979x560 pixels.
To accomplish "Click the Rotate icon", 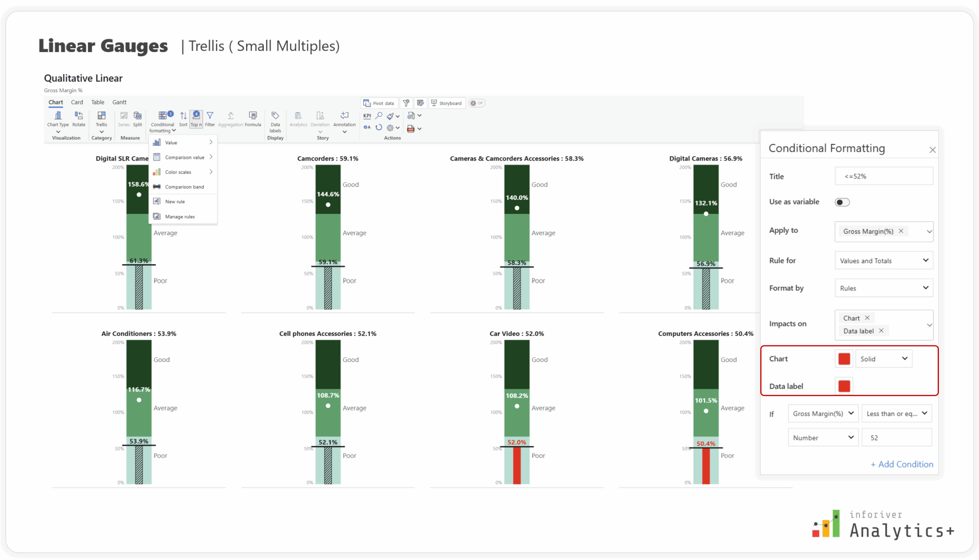I will coord(78,118).
